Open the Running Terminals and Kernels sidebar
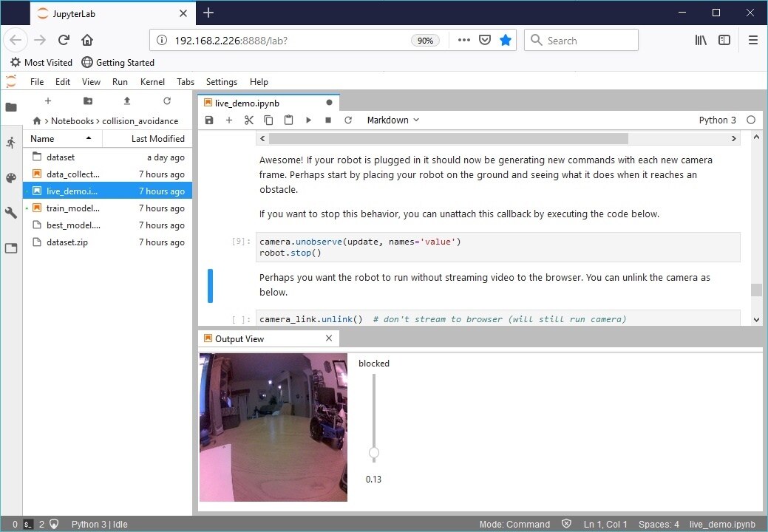Screen dimensions: 768x532 click(x=10, y=143)
